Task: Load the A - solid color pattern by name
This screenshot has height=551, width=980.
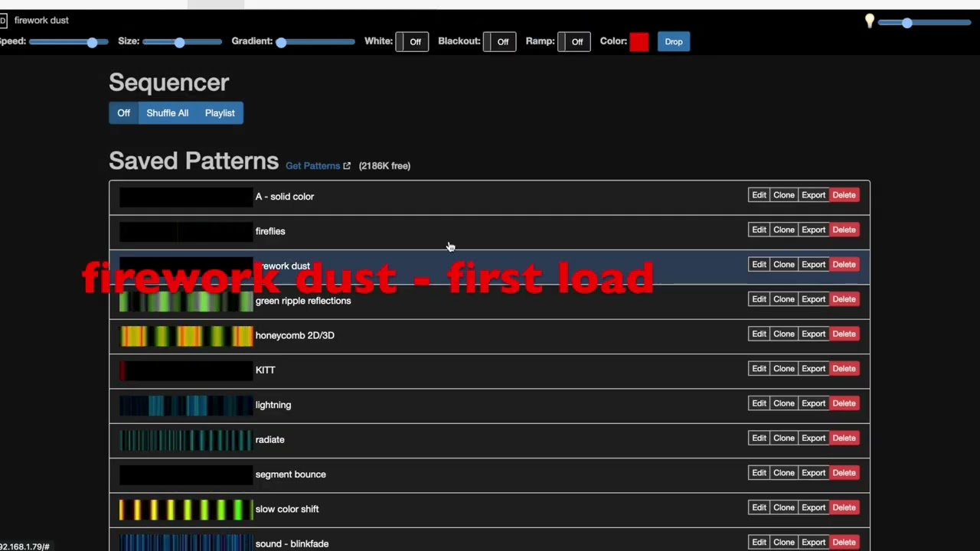Action: tap(285, 197)
